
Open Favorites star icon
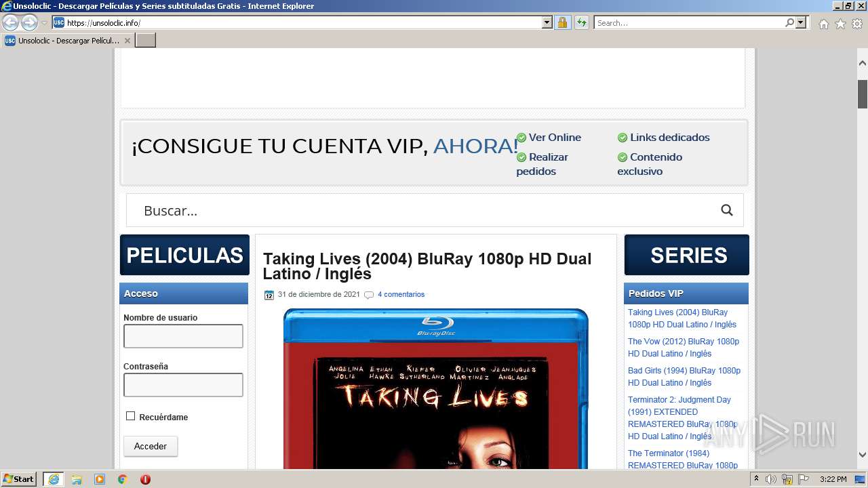pos(840,23)
